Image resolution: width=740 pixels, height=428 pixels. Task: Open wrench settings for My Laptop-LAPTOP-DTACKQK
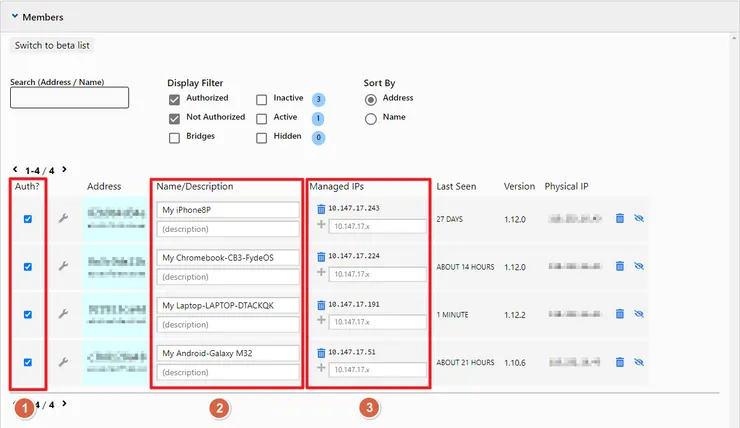click(x=63, y=314)
